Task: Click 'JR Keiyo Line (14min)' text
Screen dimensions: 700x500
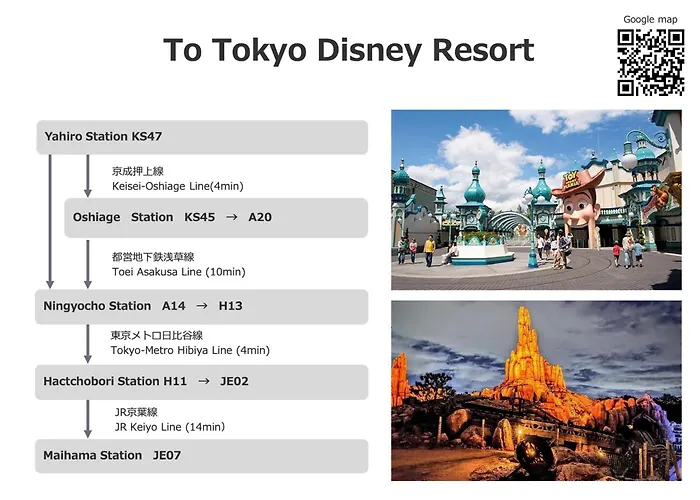Action: pyautogui.click(x=170, y=427)
